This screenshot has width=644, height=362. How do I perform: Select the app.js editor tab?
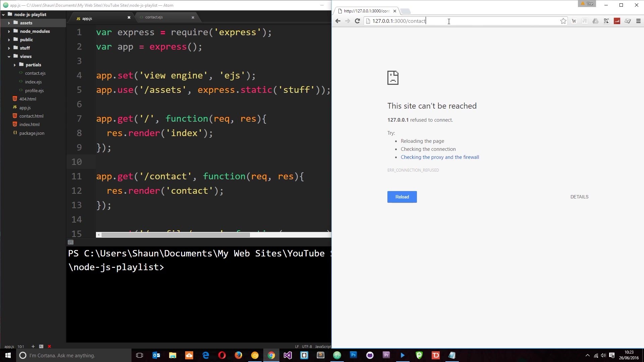(x=86, y=18)
